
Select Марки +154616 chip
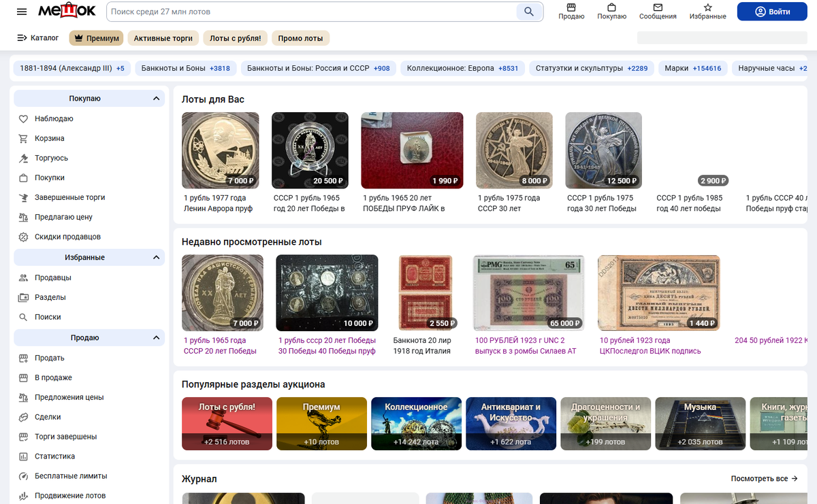pyautogui.click(x=693, y=68)
